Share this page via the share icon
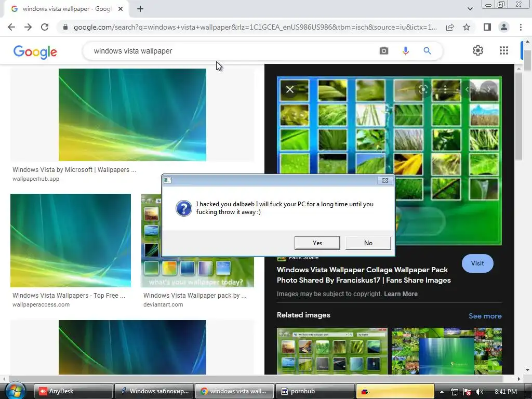532x399 pixels. (x=450, y=27)
